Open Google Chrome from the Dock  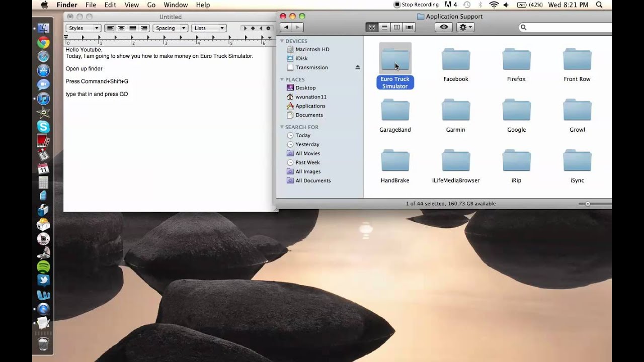click(43, 43)
